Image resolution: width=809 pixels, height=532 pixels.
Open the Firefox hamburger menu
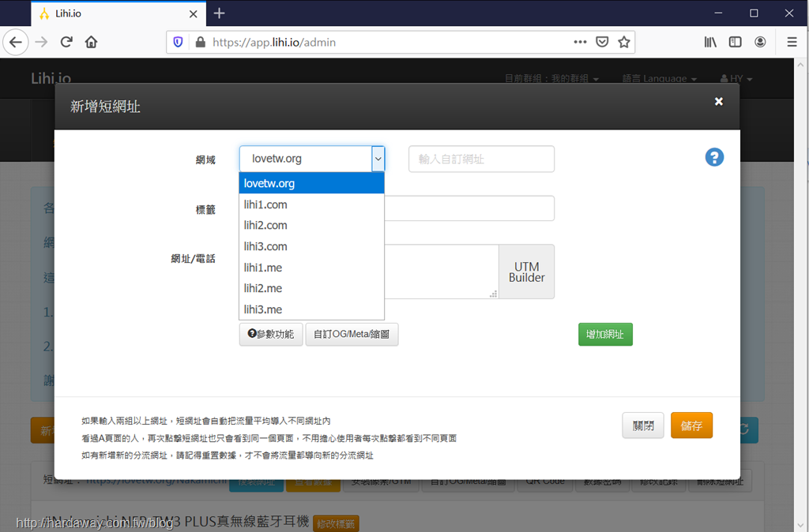[792, 43]
